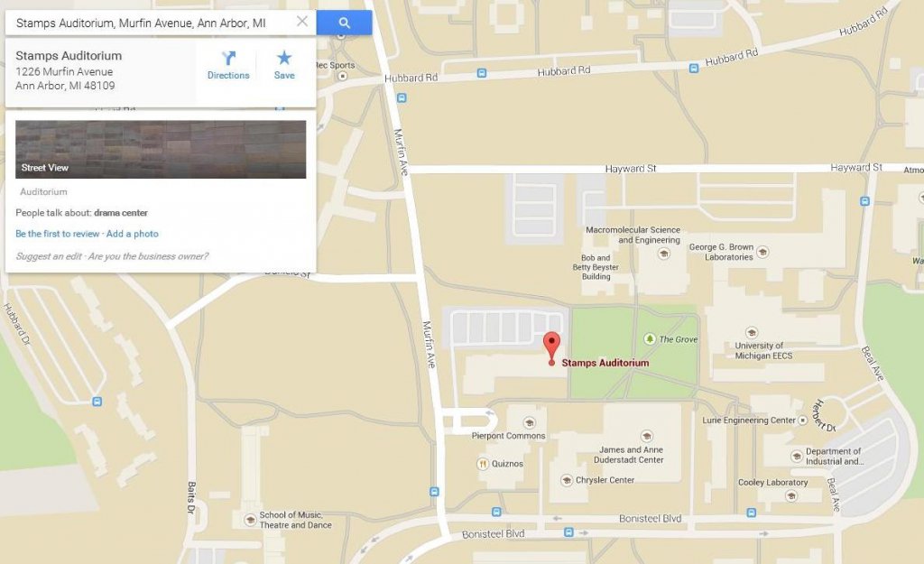Image resolution: width=924 pixels, height=564 pixels.
Task: Click The Grove park tree icon
Action: tap(650, 339)
